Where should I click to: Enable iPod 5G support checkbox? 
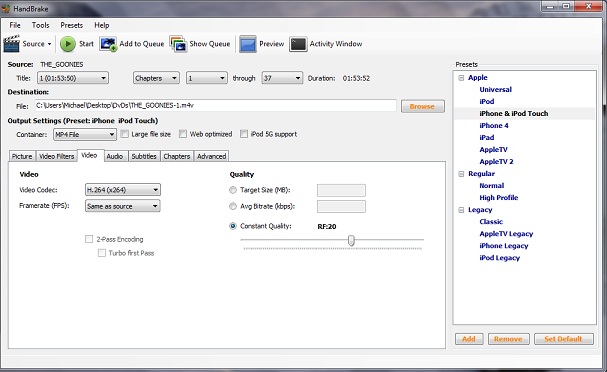(244, 134)
